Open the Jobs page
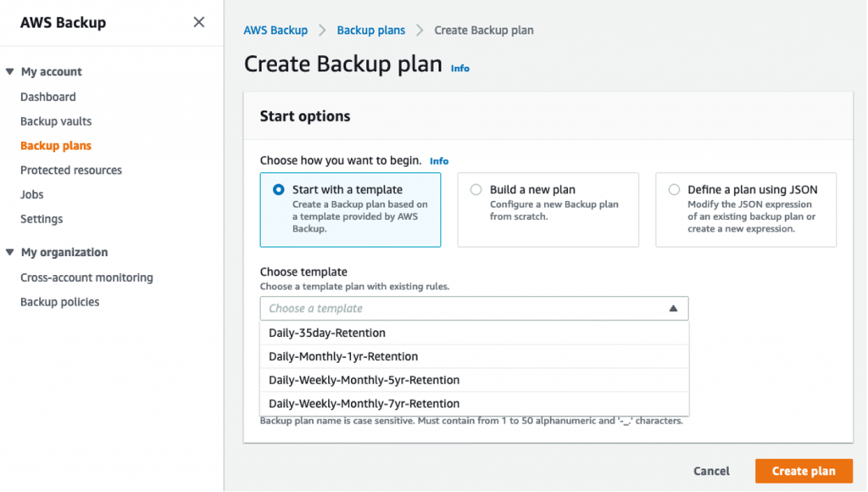Screen dimensions: 868x492 point(32,194)
